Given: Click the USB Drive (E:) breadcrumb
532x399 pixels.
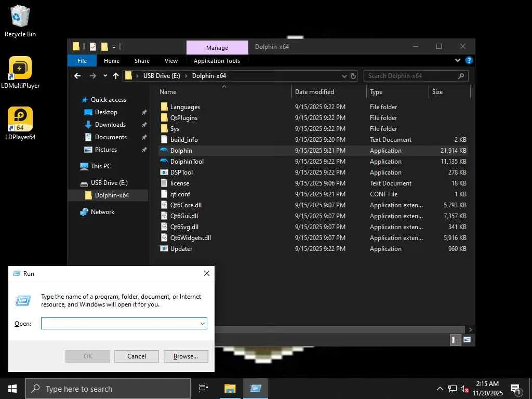Looking at the screenshot, I should (162, 76).
